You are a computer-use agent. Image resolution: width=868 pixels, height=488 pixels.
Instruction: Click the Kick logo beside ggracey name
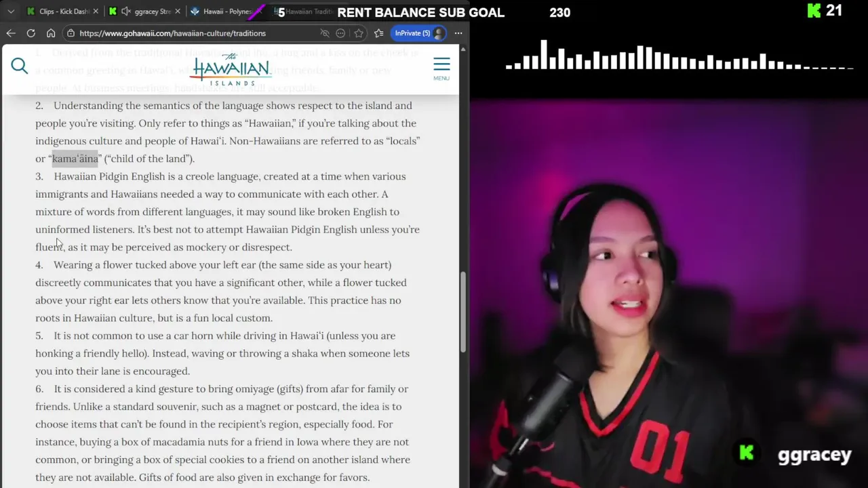[747, 453]
